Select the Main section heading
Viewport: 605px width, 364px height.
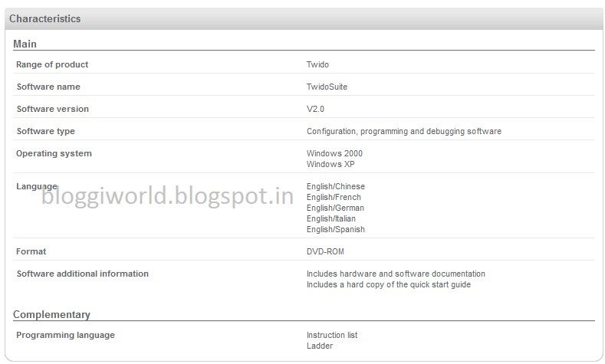tap(25, 44)
